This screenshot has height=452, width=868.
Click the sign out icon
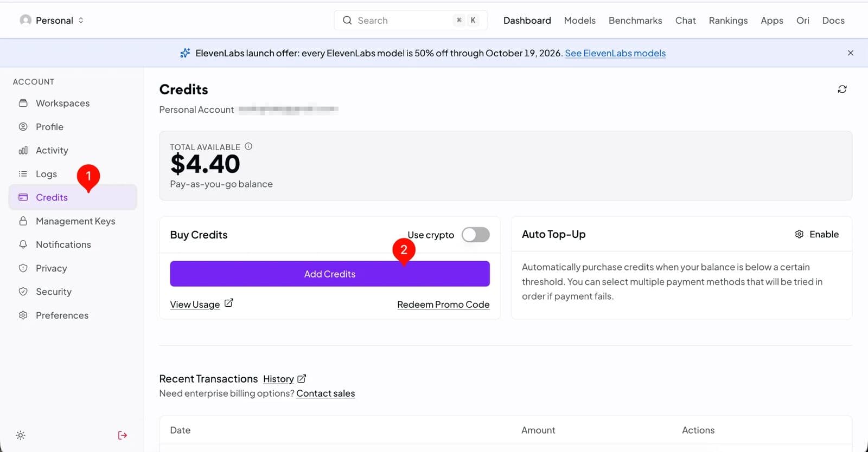click(123, 435)
